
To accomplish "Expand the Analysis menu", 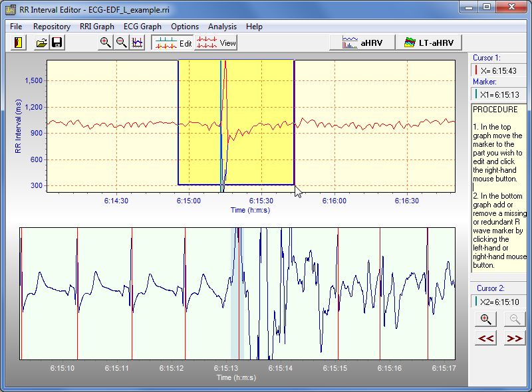I will 222,27.
